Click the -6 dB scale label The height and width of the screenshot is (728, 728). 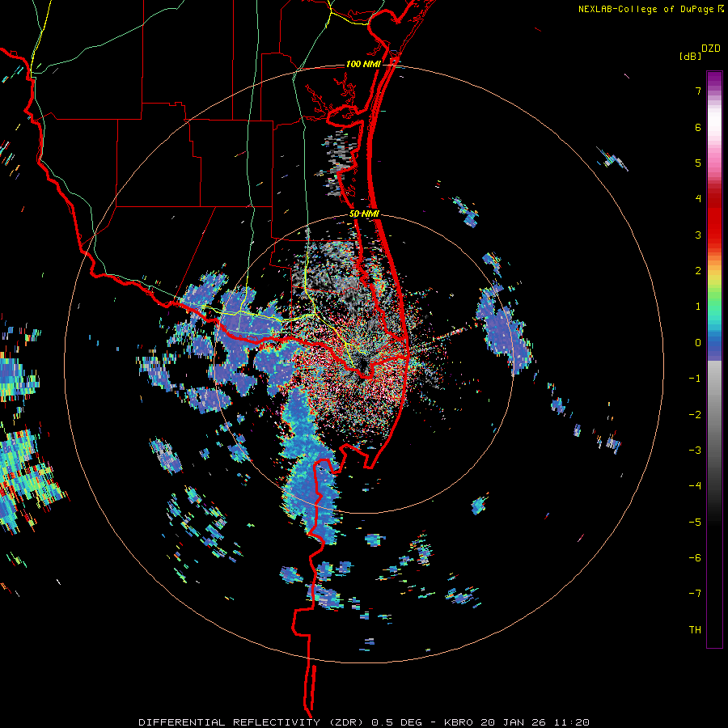[x=695, y=558]
